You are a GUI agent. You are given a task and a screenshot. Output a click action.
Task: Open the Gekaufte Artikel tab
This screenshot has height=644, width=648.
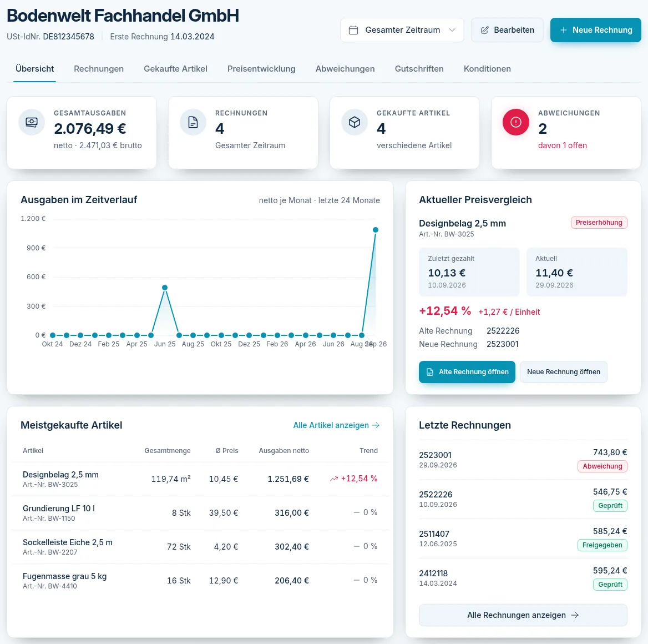(x=176, y=69)
